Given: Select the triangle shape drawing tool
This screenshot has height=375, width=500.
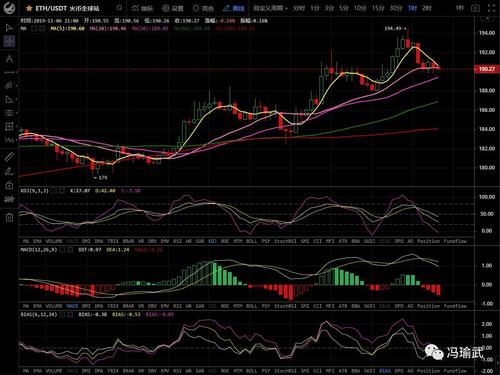Looking at the screenshot, I should click(9, 99).
